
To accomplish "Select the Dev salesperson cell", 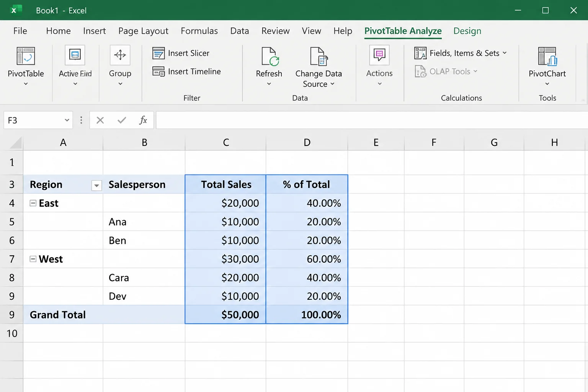I will coord(144,296).
